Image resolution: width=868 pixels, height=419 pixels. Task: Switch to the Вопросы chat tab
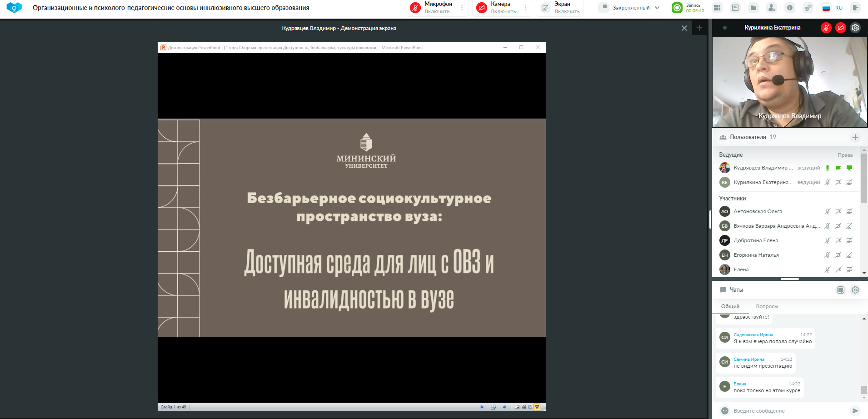767,306
